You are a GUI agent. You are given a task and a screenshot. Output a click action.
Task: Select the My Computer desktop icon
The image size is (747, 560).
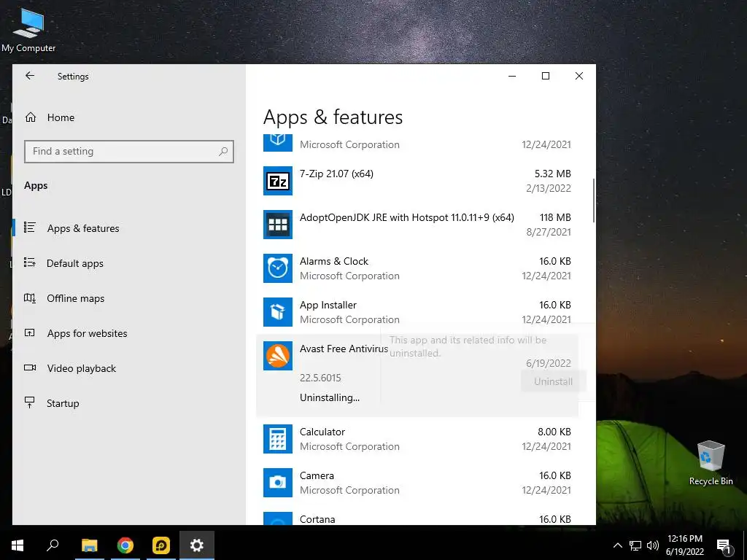(x=28, y=29)
